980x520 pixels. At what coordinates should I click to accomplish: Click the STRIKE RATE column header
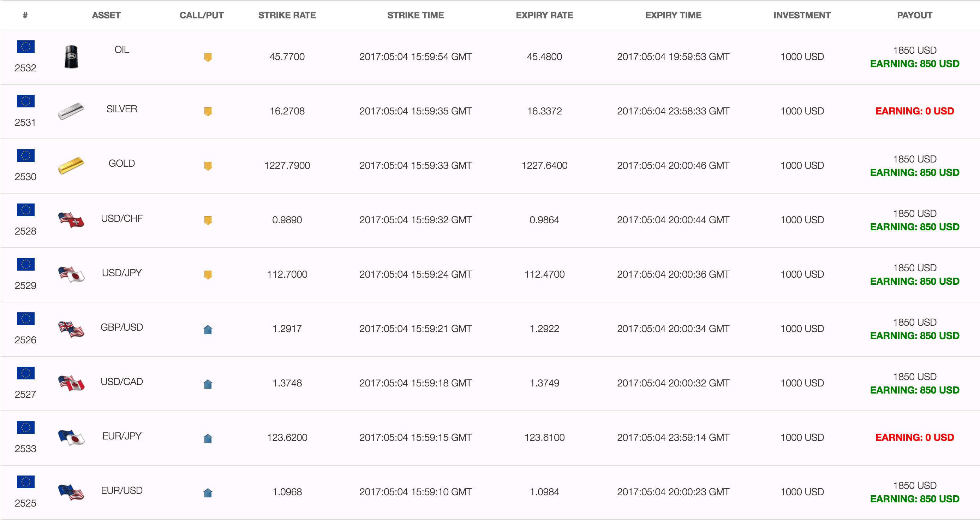click(287, 15)
